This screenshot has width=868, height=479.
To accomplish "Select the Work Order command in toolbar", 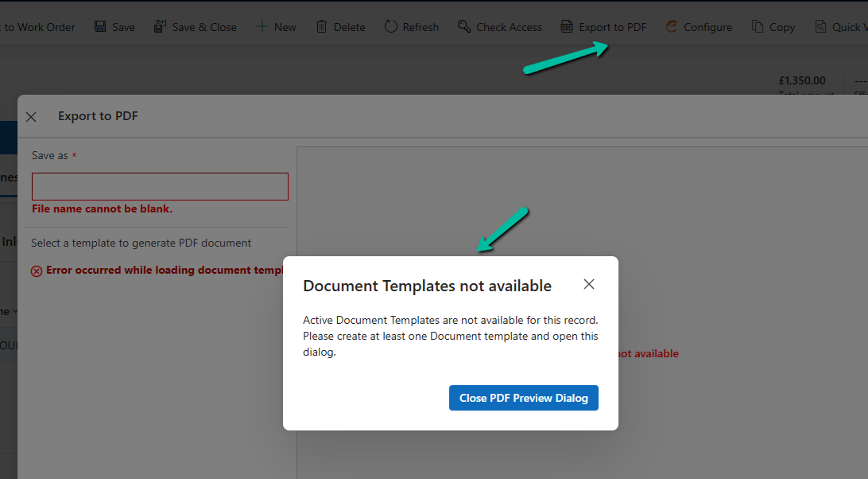I will tap(40, 27).
